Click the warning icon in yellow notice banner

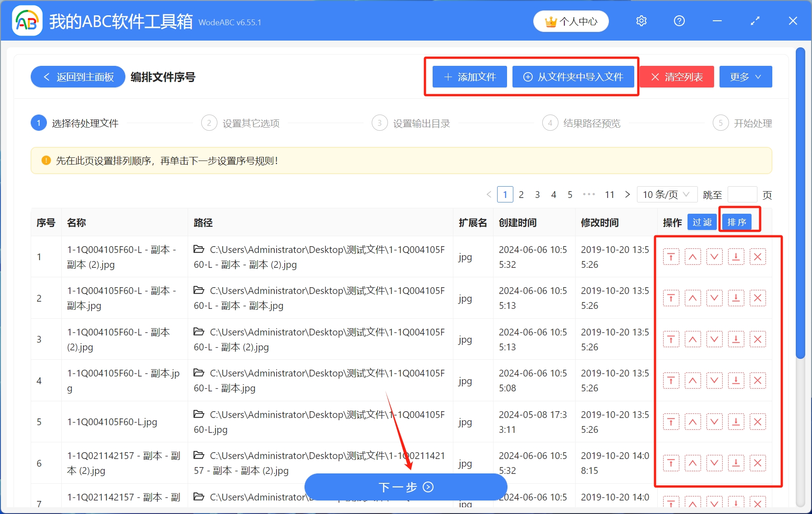pyautogui.click(x=46, y=161)
